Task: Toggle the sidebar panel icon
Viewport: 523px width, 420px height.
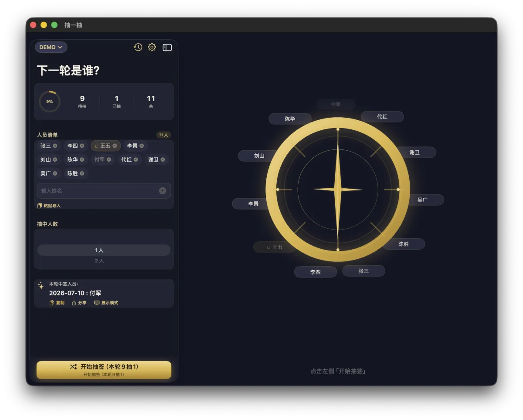Action: click(x=167, y=47)
